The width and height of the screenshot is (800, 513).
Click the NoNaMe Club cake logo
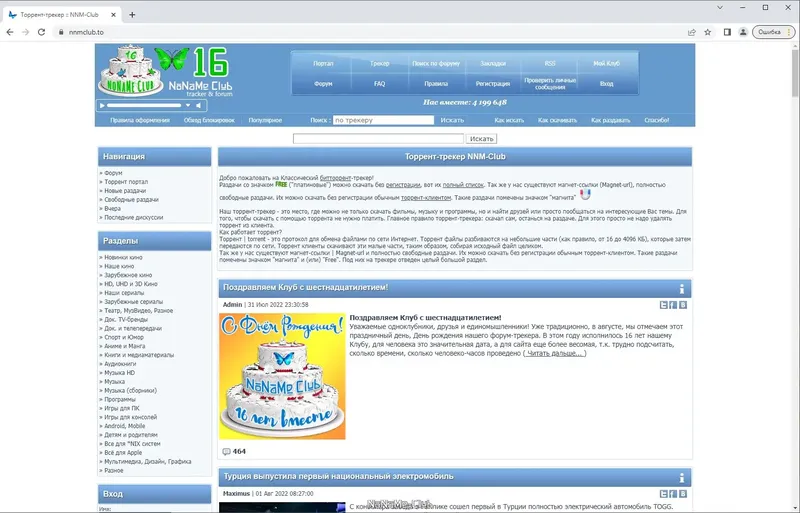pyautogui.click(x=131, y=70)
